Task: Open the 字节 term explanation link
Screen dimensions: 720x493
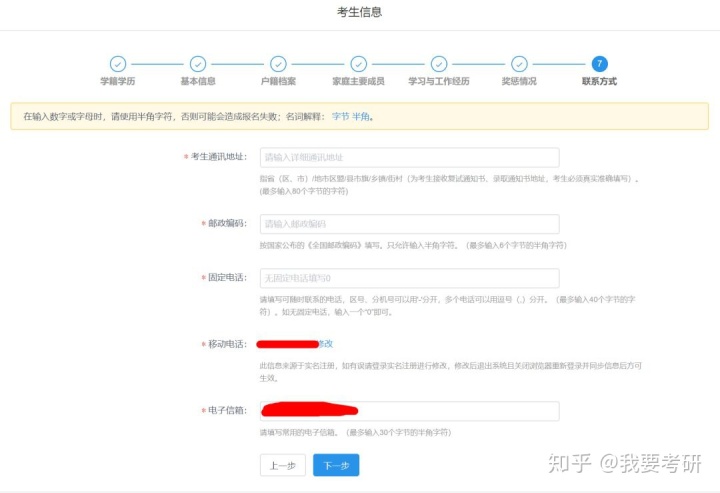Action: [341, 117]
